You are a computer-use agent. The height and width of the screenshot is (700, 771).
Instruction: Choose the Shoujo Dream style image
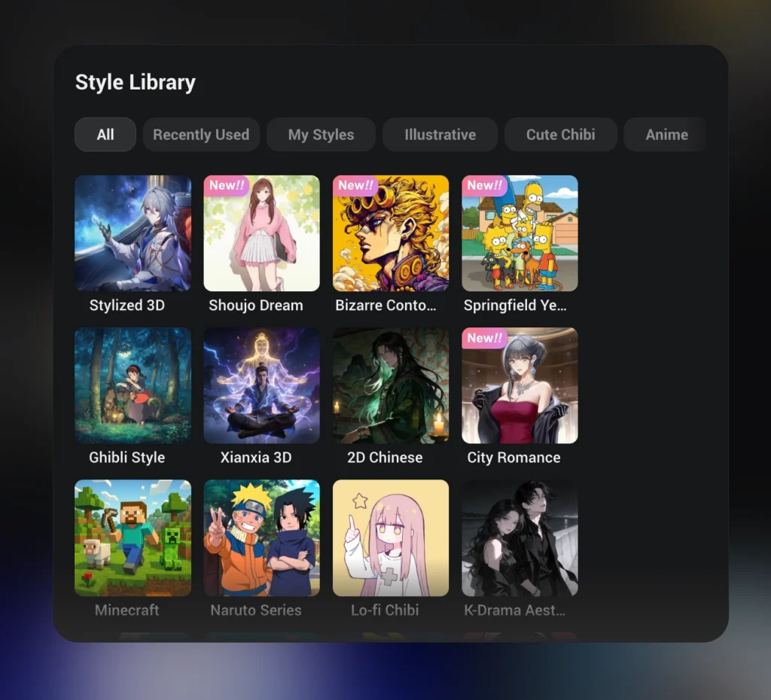[x=261, y=233]
